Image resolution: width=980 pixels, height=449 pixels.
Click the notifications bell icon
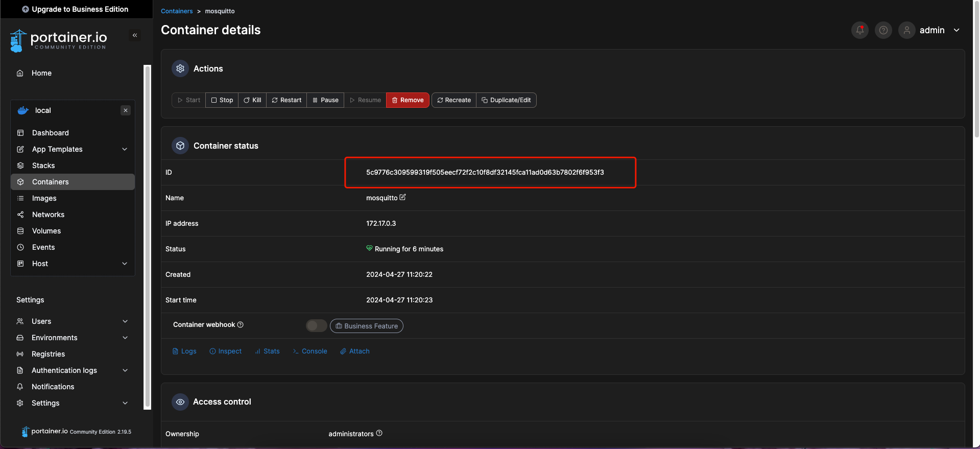click(860, 30)
